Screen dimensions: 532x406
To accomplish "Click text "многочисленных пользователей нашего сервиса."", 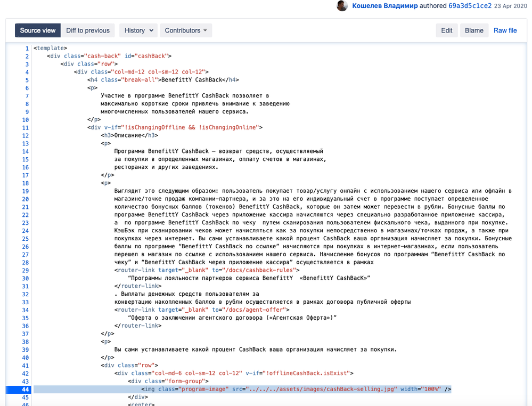I will (x=175, y=111).
